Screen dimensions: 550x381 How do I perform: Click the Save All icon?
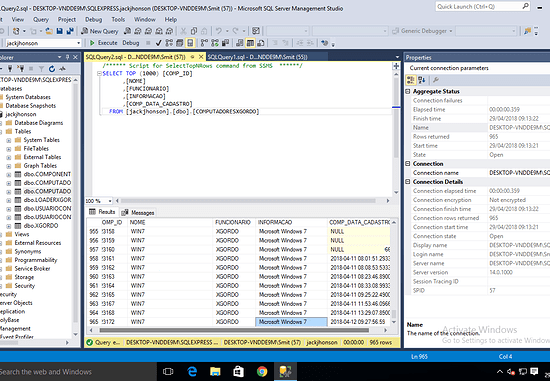[x=70, y=31]
